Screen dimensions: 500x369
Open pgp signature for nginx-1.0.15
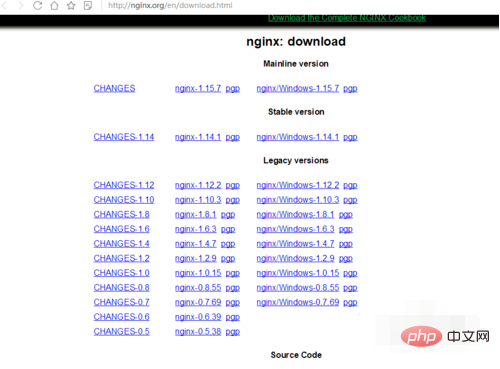coord(233,273)
